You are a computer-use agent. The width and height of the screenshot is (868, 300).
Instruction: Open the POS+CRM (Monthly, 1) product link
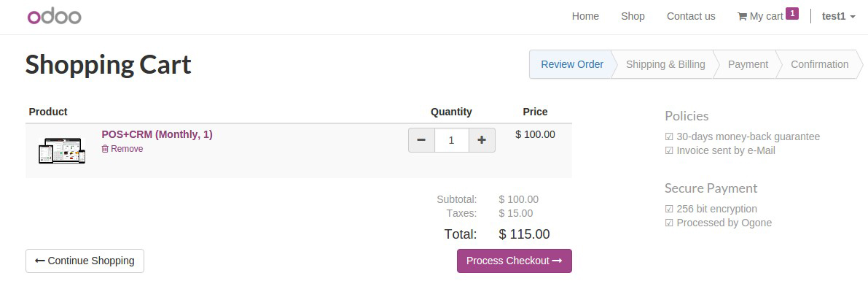click(x=157, y=134)
